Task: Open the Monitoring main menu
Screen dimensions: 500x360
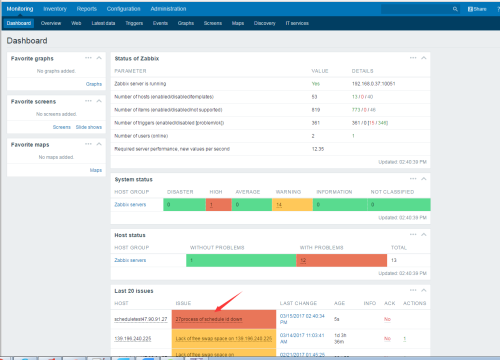Action: point(20,9)
